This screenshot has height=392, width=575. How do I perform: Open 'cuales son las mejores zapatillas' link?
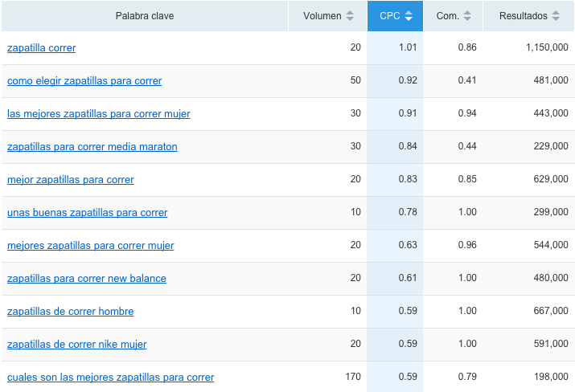[111, 378]
